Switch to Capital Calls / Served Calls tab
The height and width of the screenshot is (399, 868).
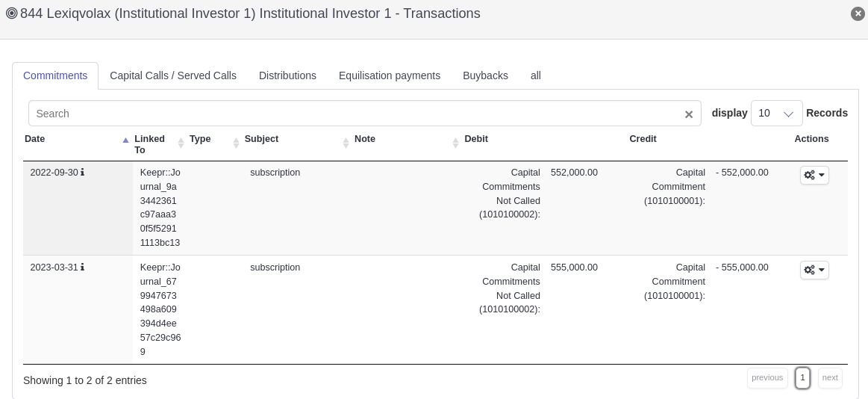tap(173, 75)
